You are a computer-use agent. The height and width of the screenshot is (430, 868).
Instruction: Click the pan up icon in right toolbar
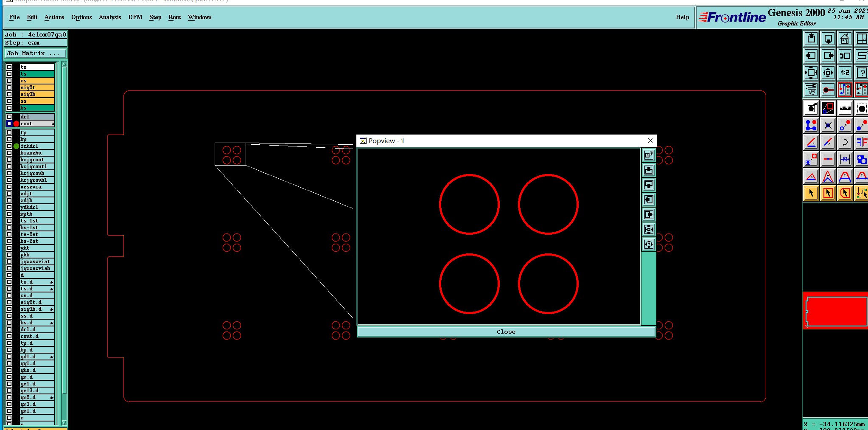tap(811, 39)
